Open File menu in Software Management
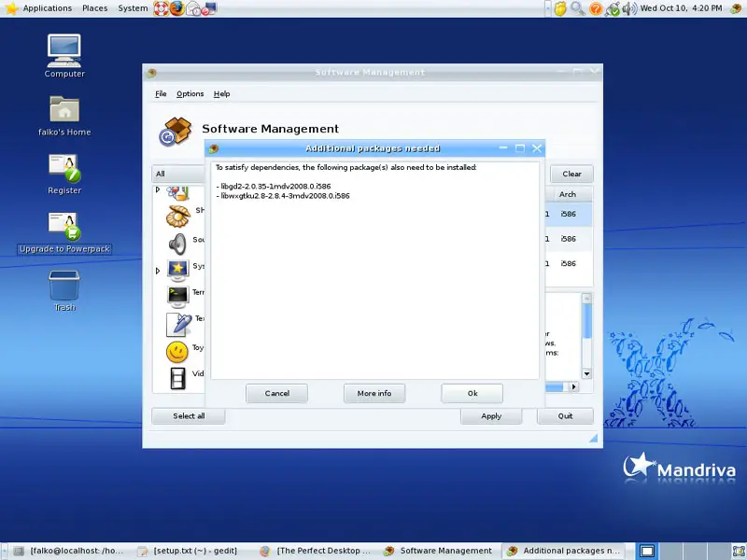This screenshot has height=560, width=747. click(161, 94)
